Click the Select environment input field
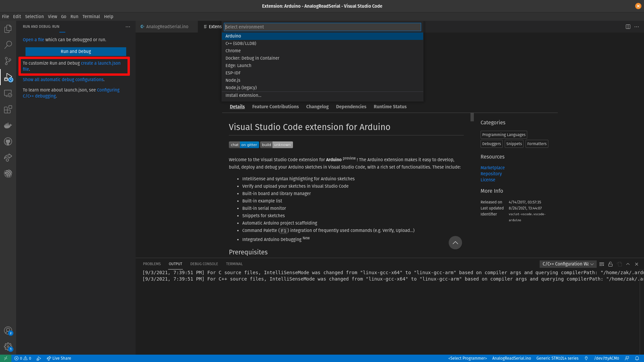This screenshot has height=362, width=644. click(321, 27)
